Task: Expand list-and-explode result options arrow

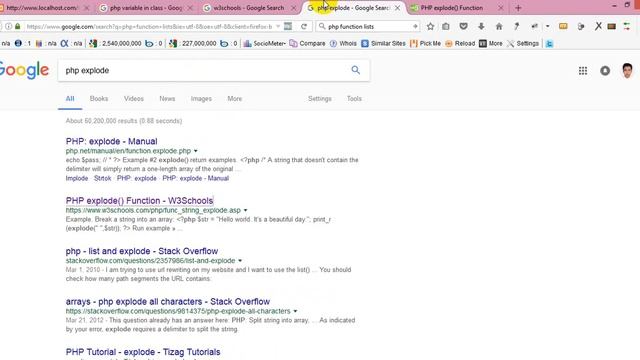Action: (240, 260)
